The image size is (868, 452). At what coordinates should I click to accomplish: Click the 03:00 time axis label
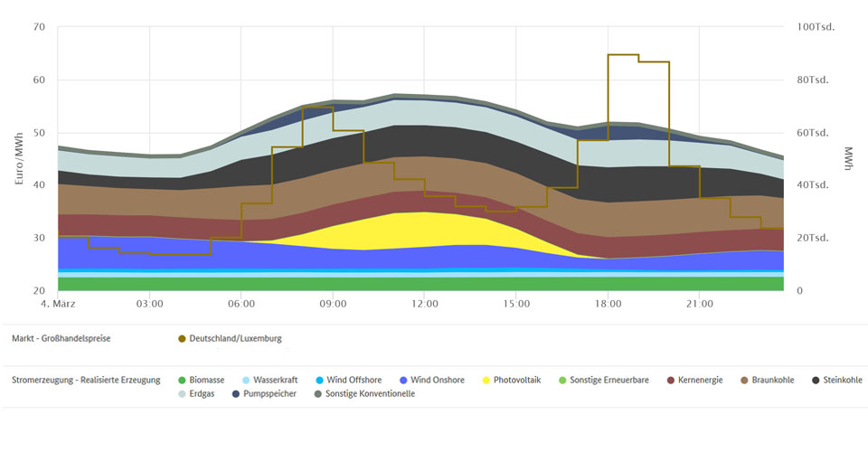pos(149,304)
